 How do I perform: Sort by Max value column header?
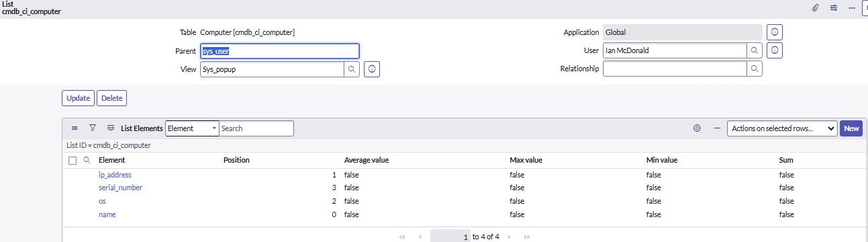pos(526,160)
